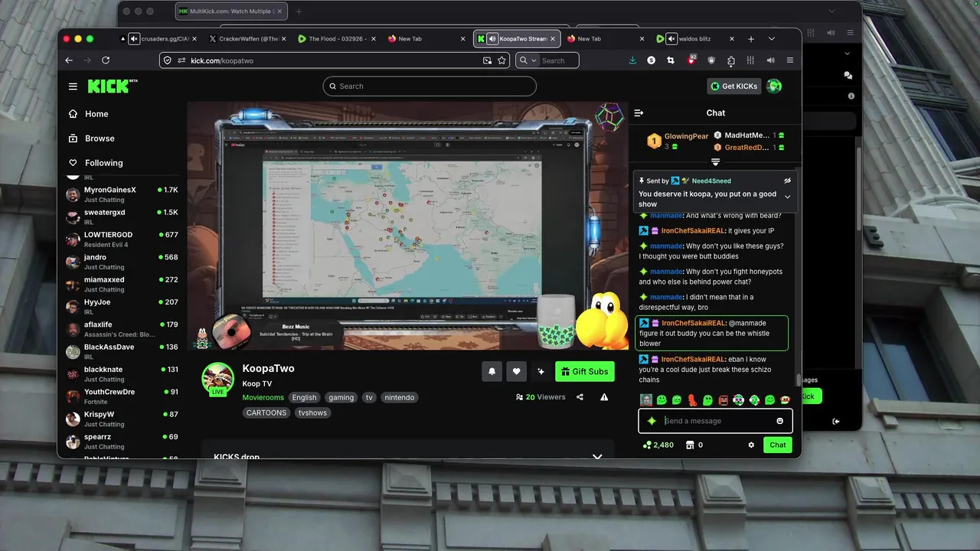The image size is (980, 551).
Task: Click the Kick search box
Action: [x=430, y=86]
